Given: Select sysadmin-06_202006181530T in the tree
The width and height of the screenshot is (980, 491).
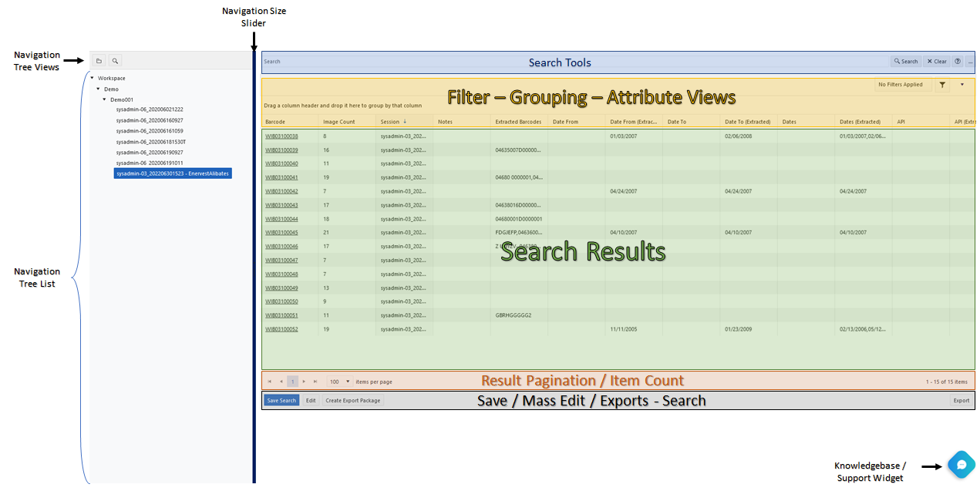Looking at the screenshot, I should [151, 142].
